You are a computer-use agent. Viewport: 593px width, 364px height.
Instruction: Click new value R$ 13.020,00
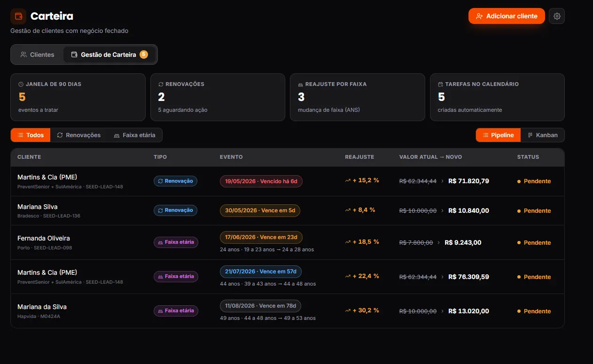click(x=468, y=311)
